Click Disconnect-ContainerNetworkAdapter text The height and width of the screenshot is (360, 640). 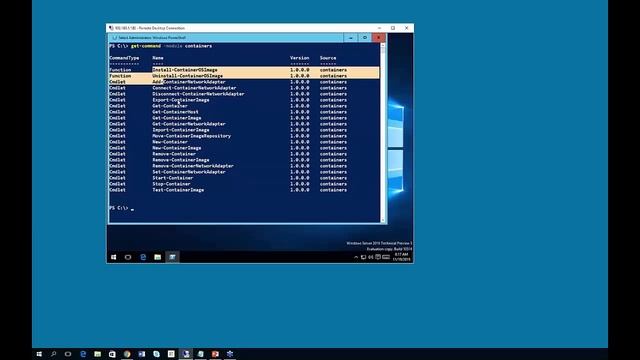(198, 94)
